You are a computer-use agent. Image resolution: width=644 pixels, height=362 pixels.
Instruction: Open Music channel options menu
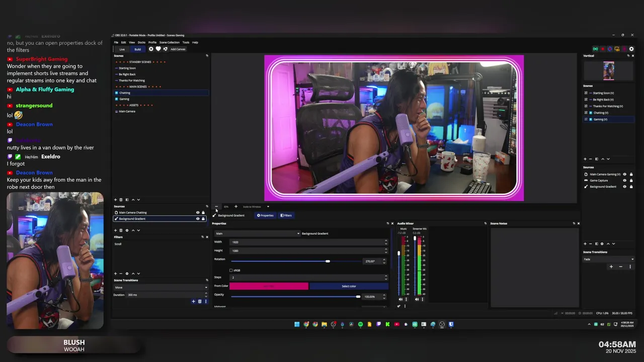[x=406, y=299]
